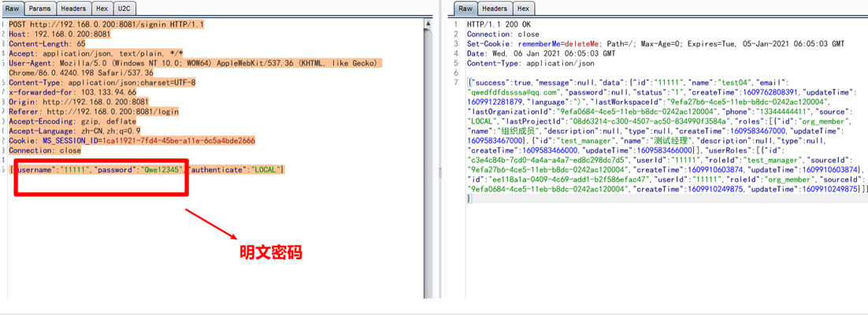Open the request Hex tab

tap(102, 9)
